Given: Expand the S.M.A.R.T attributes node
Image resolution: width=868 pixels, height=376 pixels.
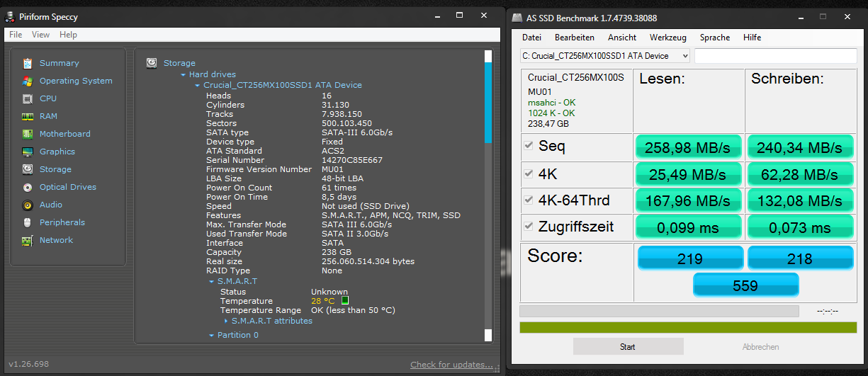Looking at the screenshot, I should tap(226, 321).
